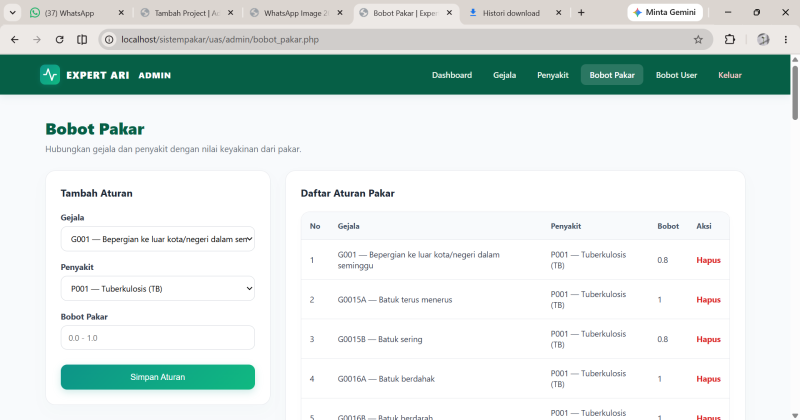Click the Penyakit column header
Image resolution: width=800 pixels, height=420 pixels.
tap(566, 226)
